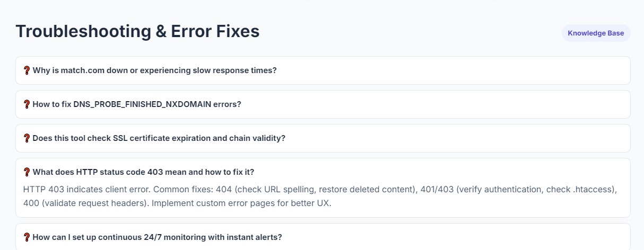Click the question mark icon beside the DNS_PROBE question
Viewport: 644px width, 250px height.
27,104
